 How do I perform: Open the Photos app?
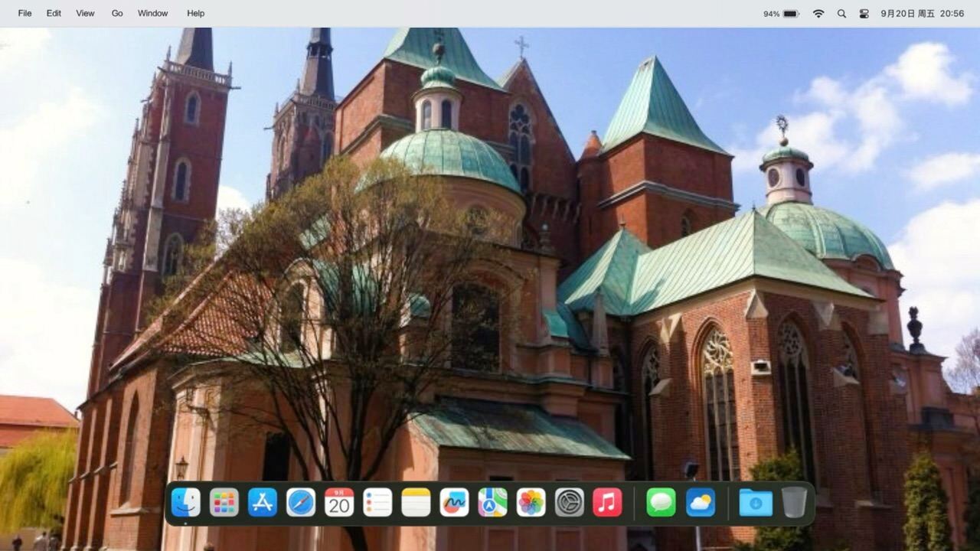pyautogui.click(x=531, y=503)
